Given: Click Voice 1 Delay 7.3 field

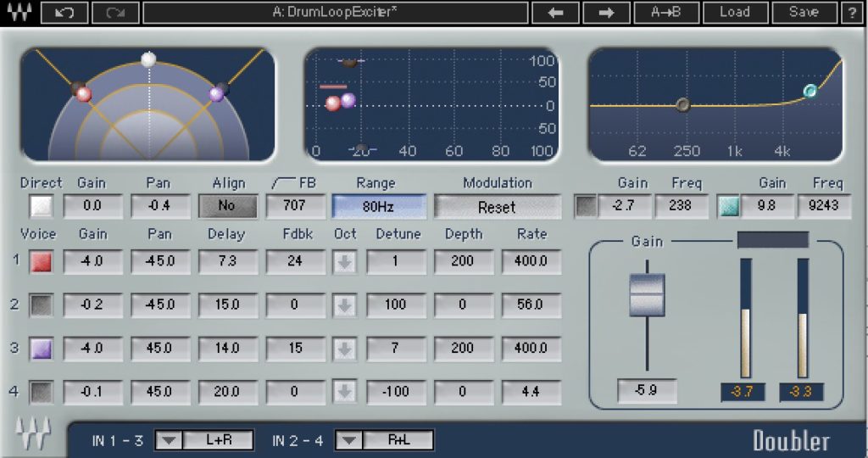Looking at the screenshot, I should 227,261.
